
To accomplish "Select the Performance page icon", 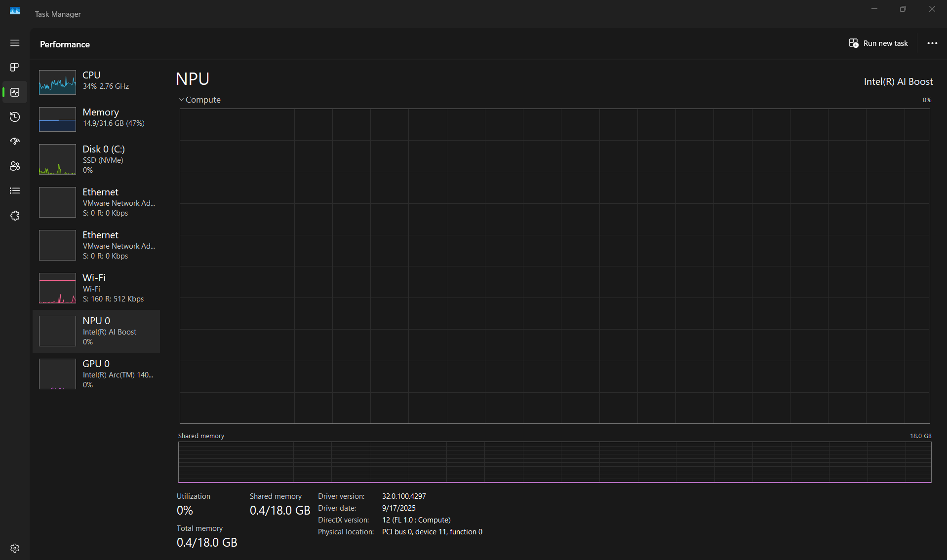I will coord(15,92).
